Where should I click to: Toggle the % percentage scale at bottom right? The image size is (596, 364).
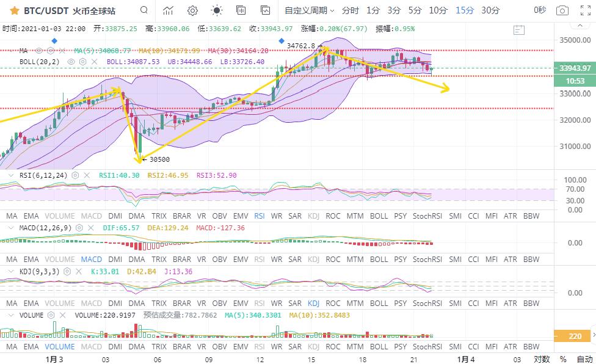(x=563, y=359)
